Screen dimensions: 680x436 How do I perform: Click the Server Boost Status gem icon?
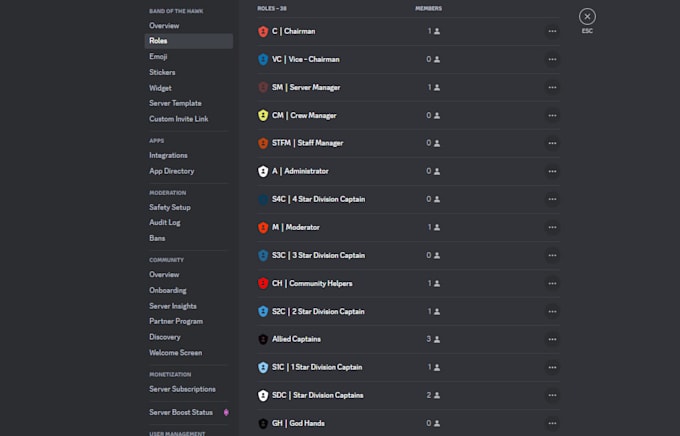[226, 412]
